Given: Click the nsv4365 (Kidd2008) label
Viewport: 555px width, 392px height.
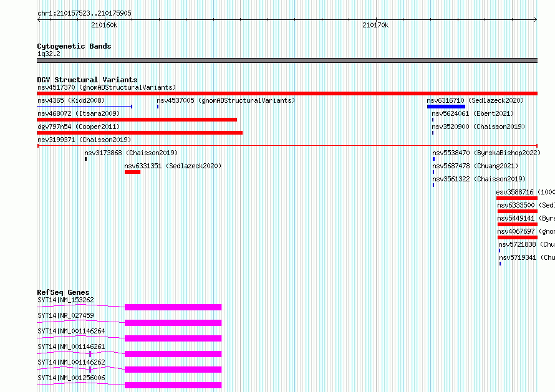Looking at the screenshot, I should [x=71, y=100].
